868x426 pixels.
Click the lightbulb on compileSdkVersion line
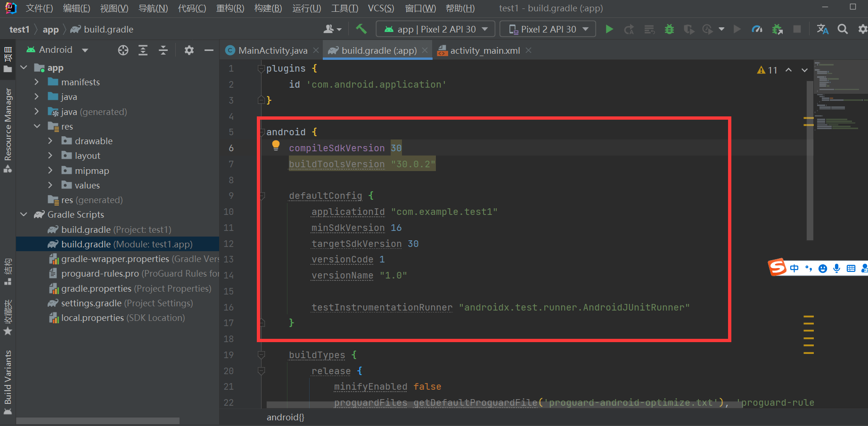pos(275,146)
